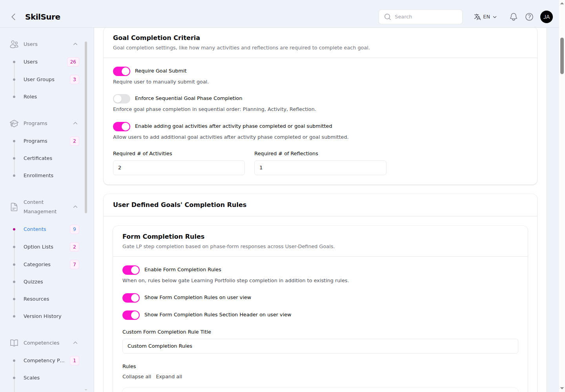Focus the Search field
This screenshot has height=392, width=565.
coord(421,17)
